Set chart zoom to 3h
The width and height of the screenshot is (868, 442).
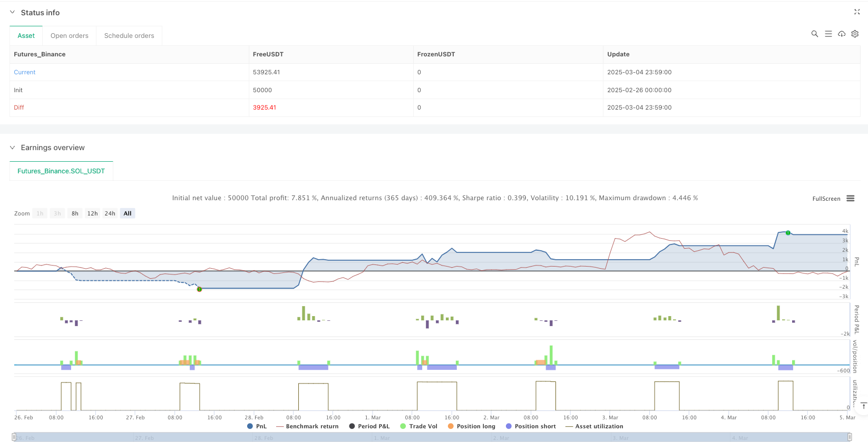[57, 213]
